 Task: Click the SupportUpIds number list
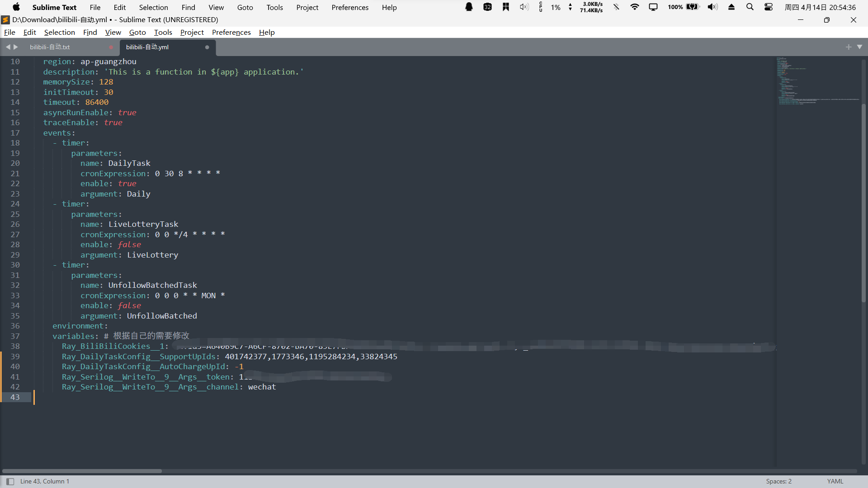311,357
